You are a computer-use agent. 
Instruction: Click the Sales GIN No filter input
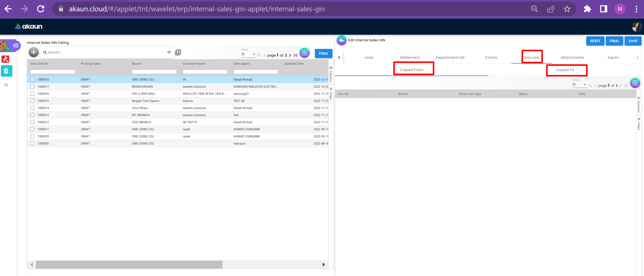point(53,72)
